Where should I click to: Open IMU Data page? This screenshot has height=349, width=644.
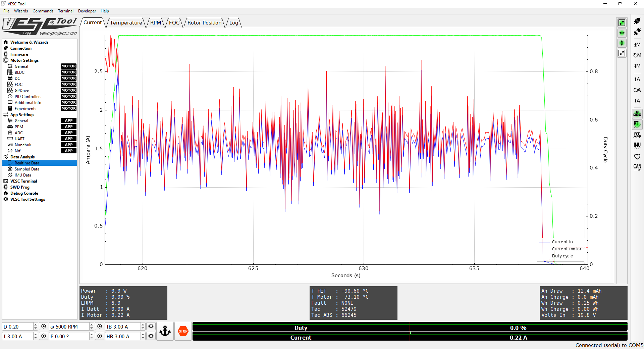[x=23, y=175]
